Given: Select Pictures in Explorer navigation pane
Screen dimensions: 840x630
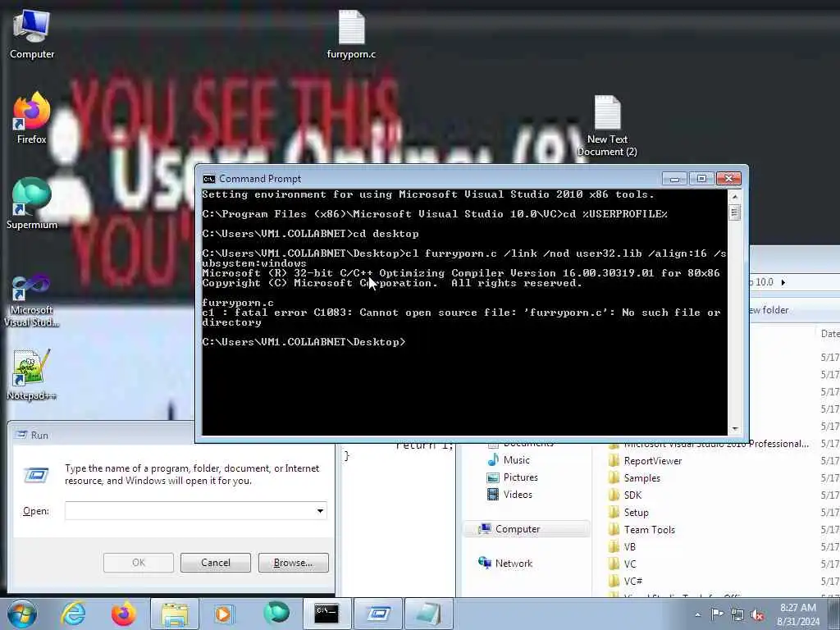Looking at the screenshot, I should 512,477.
